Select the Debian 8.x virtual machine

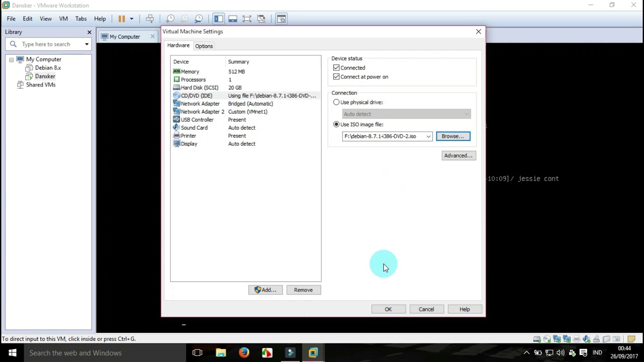click(48, 67)
